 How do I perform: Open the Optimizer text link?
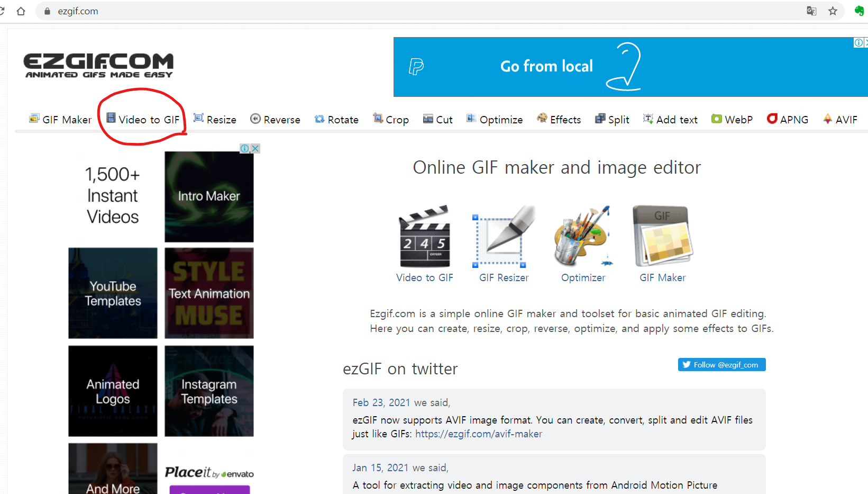(x=583, y=277)
